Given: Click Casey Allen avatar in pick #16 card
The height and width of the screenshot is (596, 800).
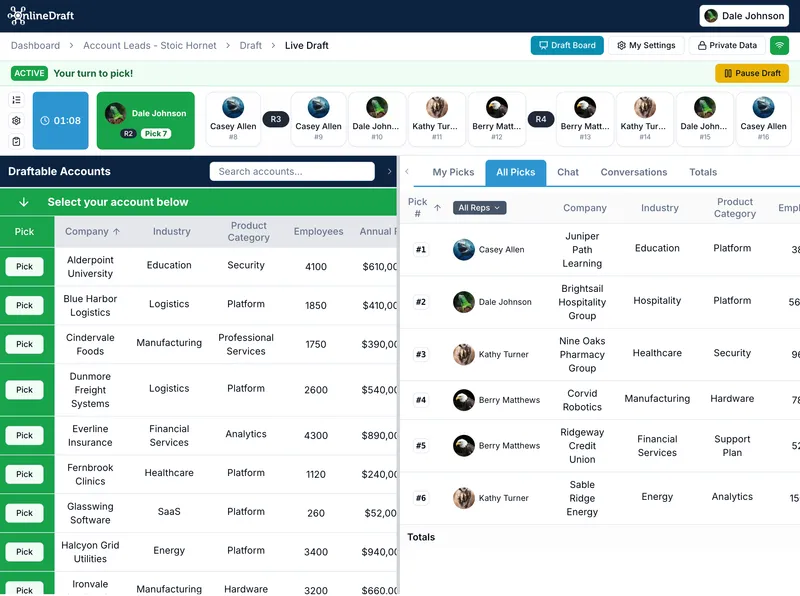Looking at the screenshot, I should pos(763,107).
